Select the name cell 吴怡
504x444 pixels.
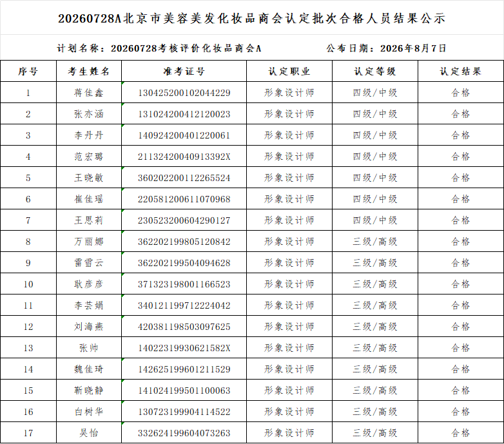pos(89,433)
